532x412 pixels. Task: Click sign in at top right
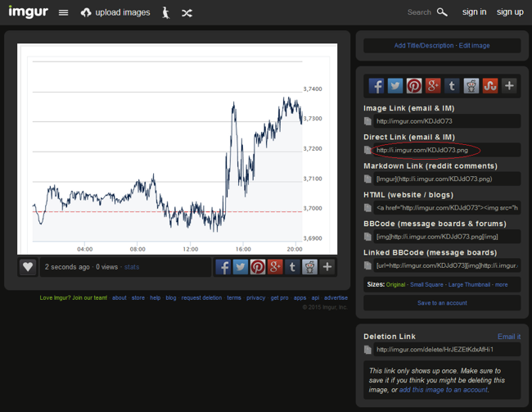pos(474,12)
